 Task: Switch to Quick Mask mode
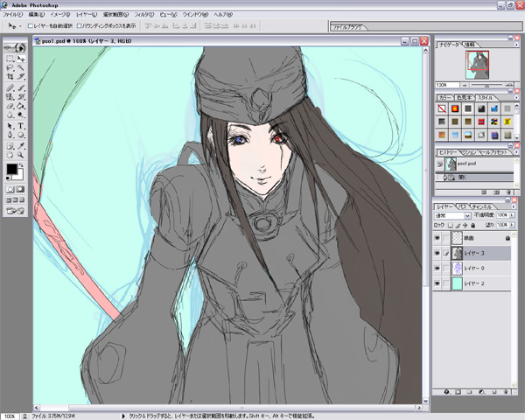(21, 189)
